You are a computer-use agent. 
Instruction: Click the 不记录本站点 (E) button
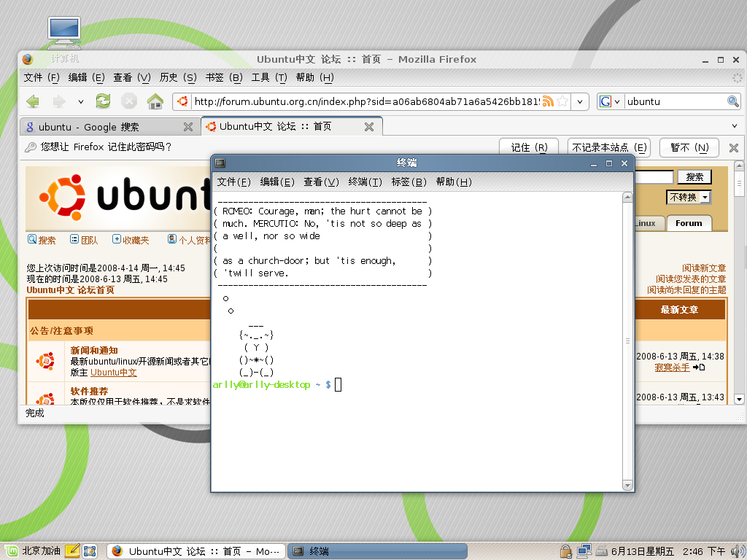click(609, 147)
